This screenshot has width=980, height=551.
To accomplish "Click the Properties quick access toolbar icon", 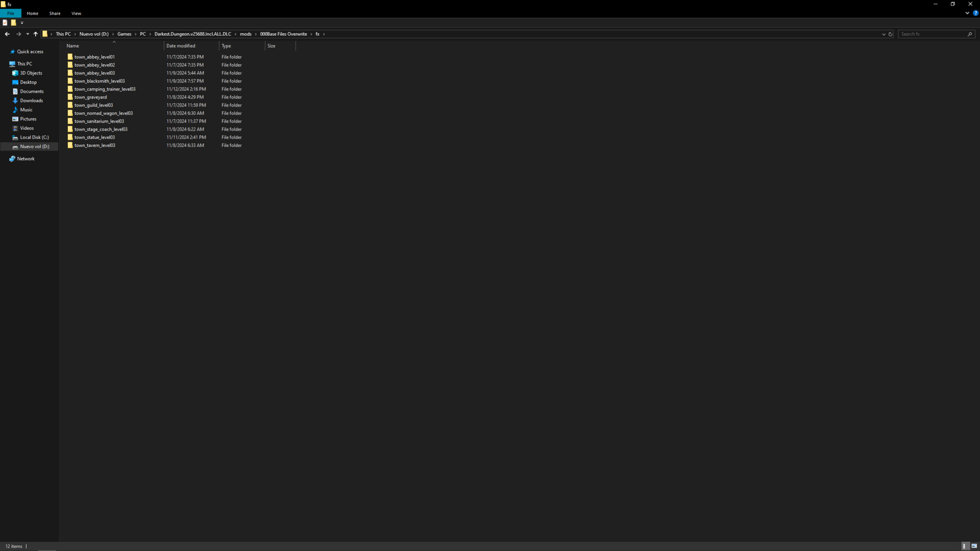I will 5,23.
